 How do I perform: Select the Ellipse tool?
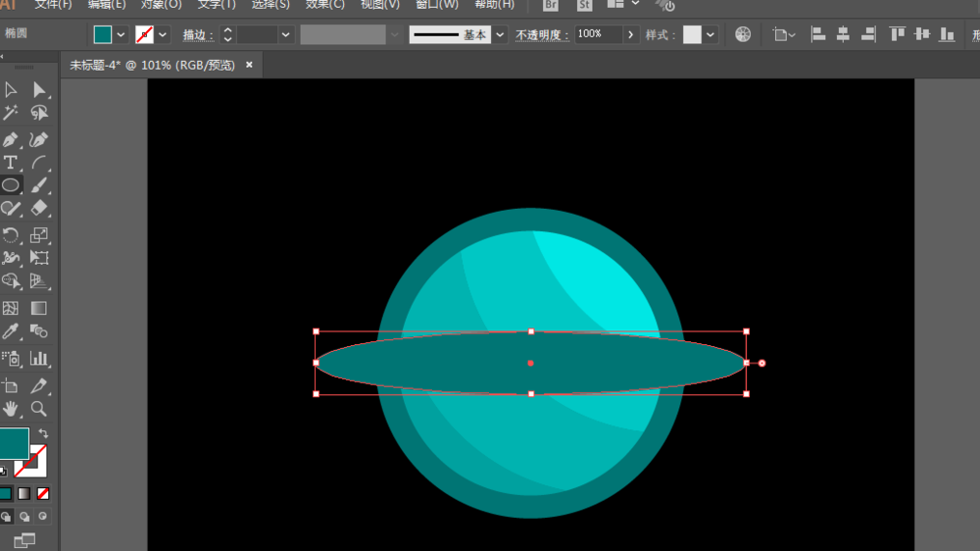click(11, 185)
